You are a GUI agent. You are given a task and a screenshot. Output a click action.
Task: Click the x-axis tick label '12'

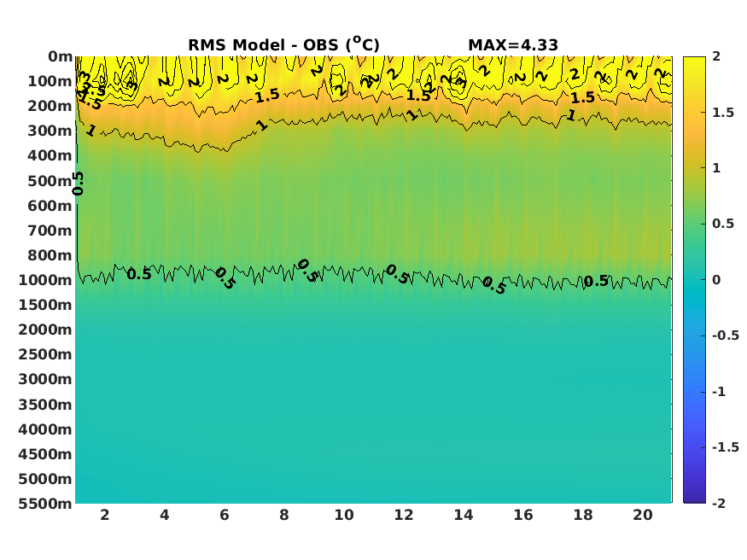(404, 515)
